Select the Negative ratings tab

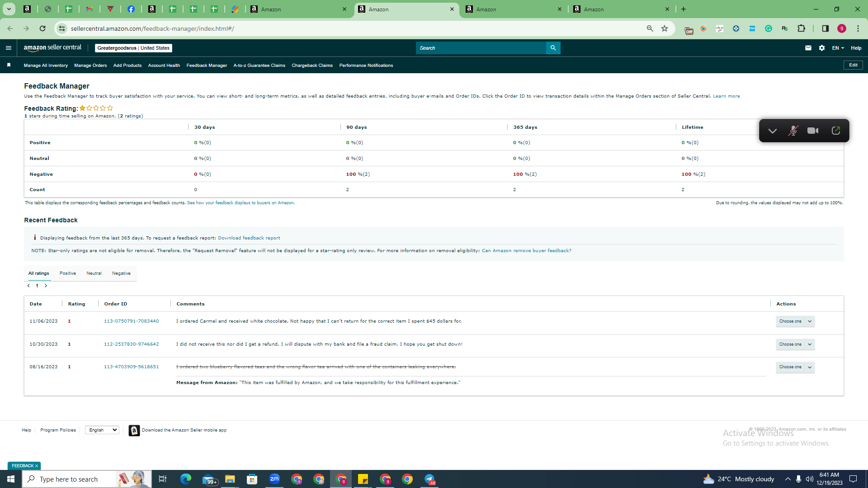(121, 273)
